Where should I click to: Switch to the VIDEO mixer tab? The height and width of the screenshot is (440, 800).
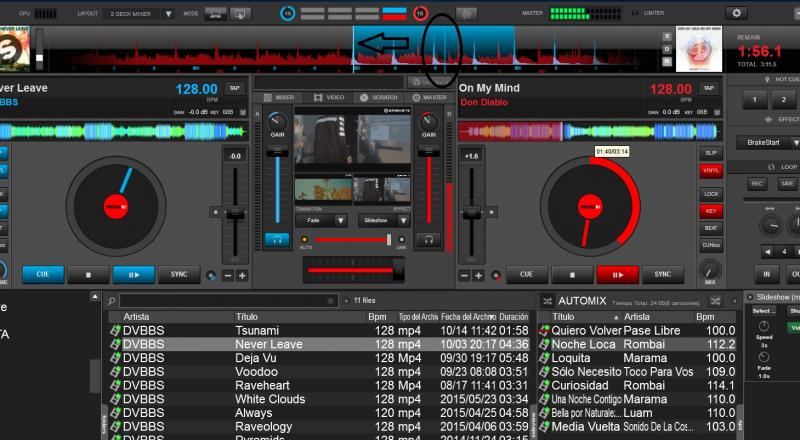330,97
